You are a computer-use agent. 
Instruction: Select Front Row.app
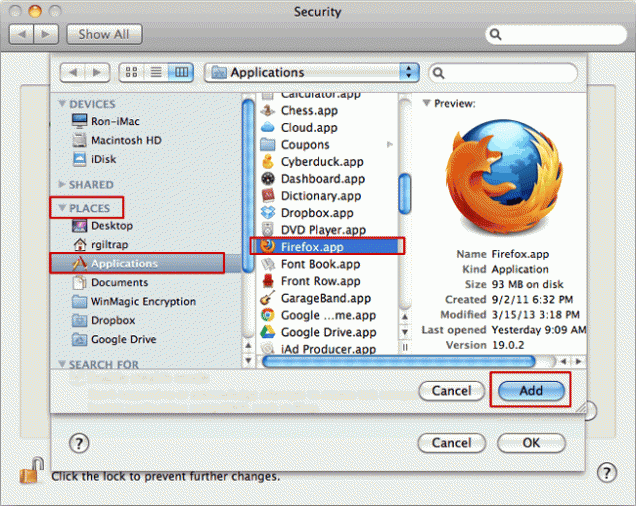[311, 281]
